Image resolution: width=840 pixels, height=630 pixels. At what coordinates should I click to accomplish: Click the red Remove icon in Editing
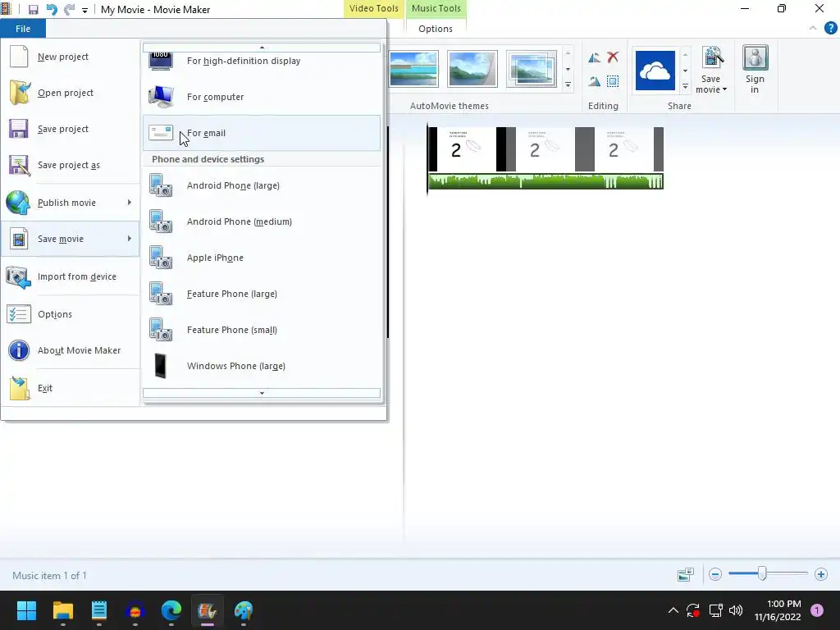(x=613, y=57)
